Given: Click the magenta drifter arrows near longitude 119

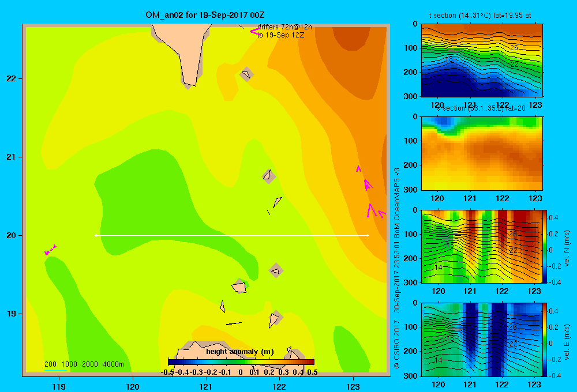Looking at the screenshot, I should click(50, 250).
